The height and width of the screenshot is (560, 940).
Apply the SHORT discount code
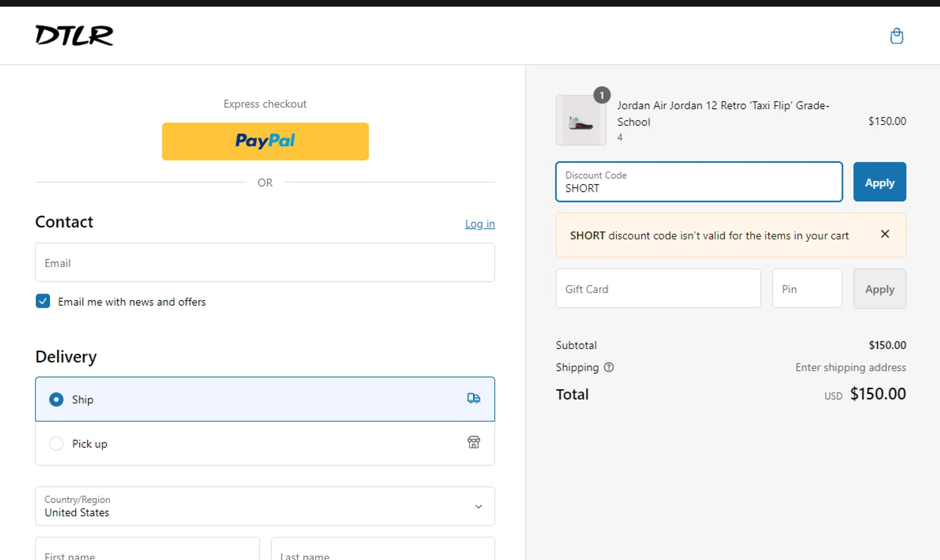point(880,182)
